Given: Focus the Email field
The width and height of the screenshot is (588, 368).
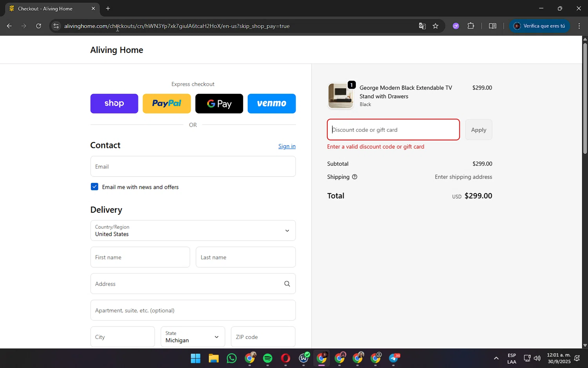Looking at the screenshot, I should pos(193,166).
